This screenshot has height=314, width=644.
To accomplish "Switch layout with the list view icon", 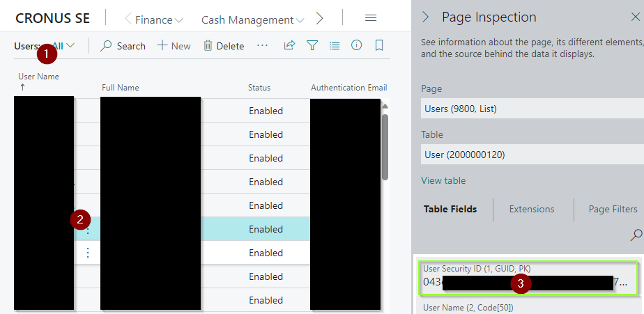I will click(x=335, y=46).
